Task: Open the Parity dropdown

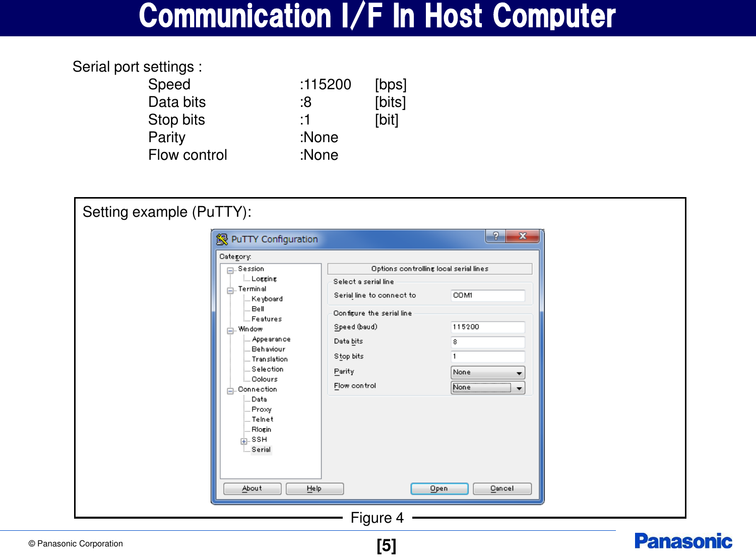Action: coord(520,373)
